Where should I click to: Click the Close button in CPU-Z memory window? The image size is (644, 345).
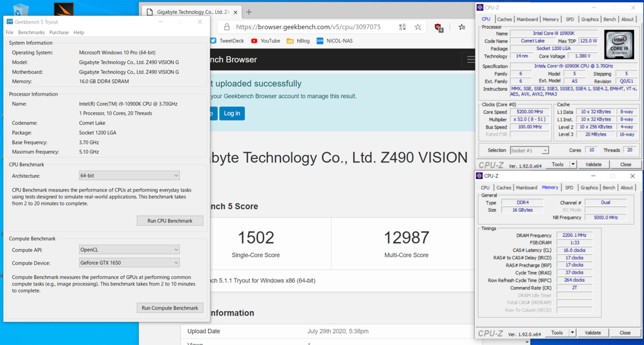[x=626, y=333]
